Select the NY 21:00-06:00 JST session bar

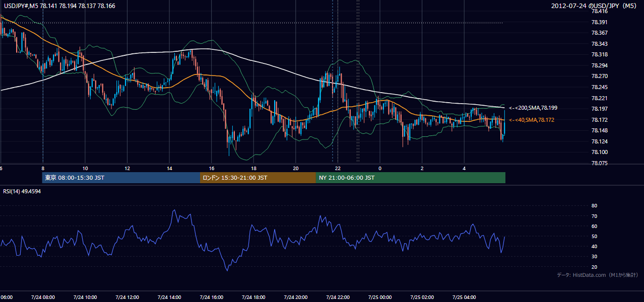pos(411,178)
